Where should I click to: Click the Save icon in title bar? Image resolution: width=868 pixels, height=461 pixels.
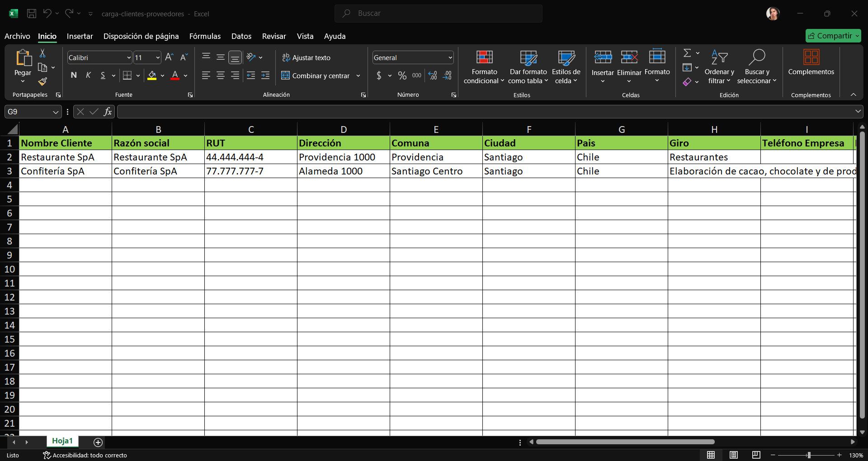(x=32, y=14)
